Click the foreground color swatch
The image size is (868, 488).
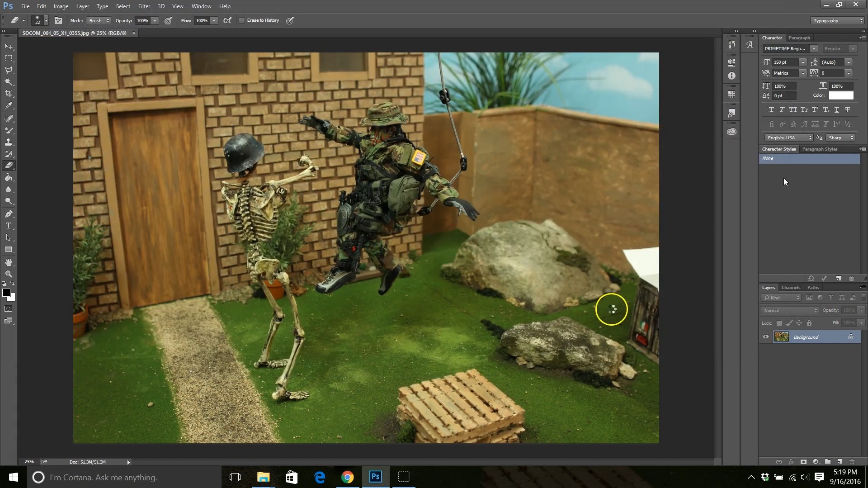click(6, 293)
